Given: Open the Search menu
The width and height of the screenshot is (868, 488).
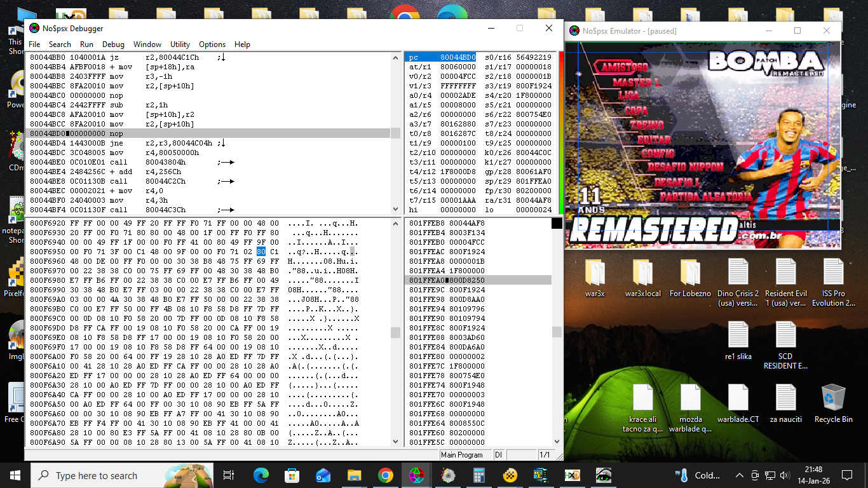Looking at the screenshot, I should coord(60,44).
